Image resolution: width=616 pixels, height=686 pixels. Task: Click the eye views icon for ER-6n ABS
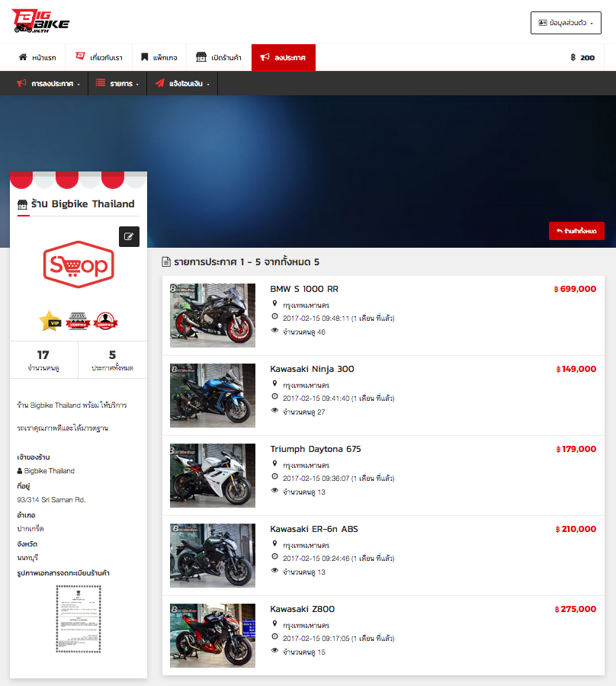[274, 570]
